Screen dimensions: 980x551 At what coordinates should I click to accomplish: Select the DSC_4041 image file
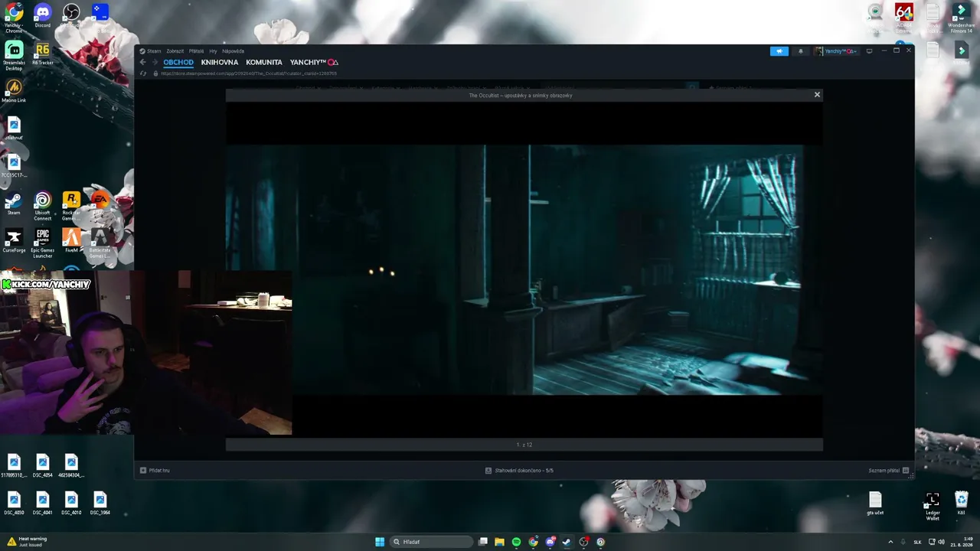click(43, 504)
